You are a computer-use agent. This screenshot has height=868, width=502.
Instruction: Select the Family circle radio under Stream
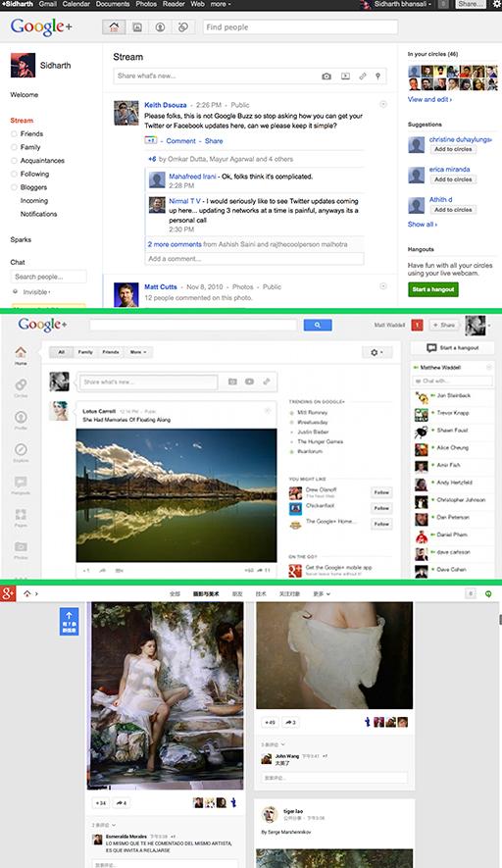[x=14, y=147]
